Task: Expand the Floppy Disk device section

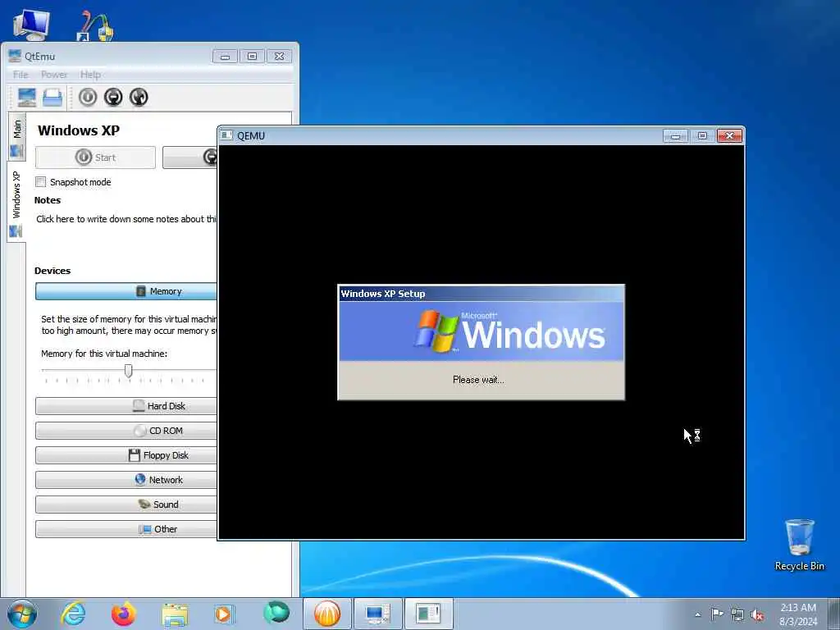Action: pos(126,455)
